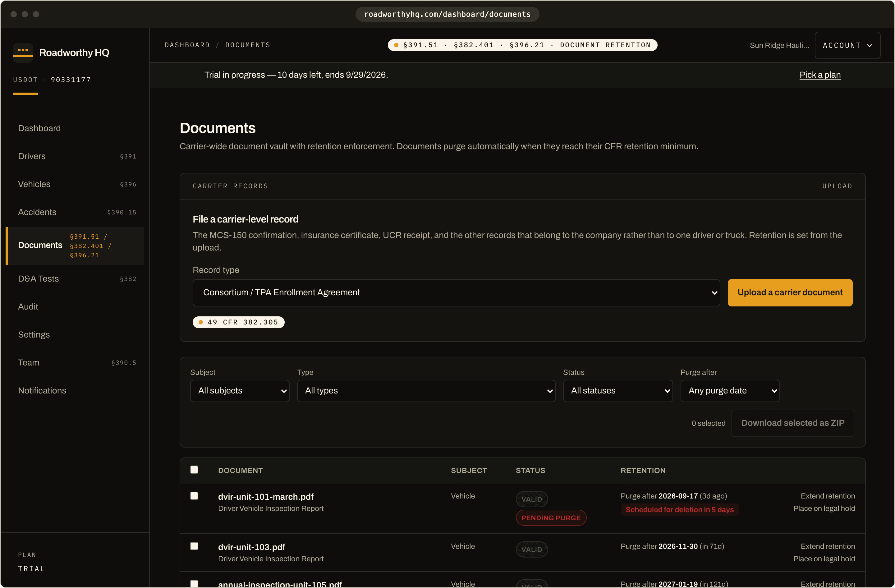Navigate to Accidents in sidebar
895x588 pixels.
[75, 212]
